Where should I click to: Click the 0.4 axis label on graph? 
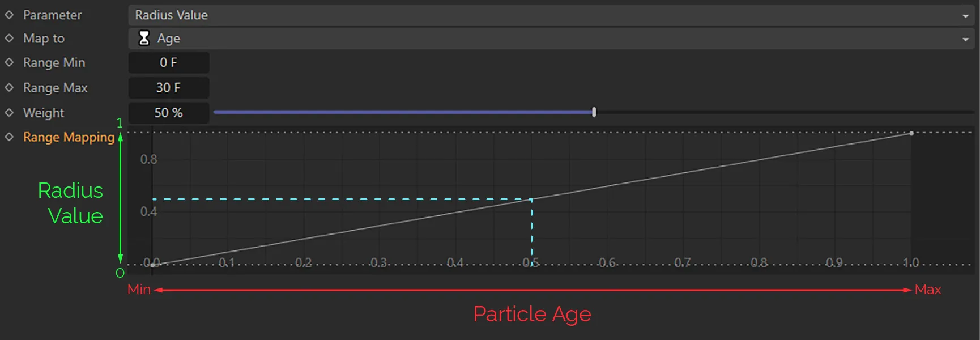coord(149,211)
